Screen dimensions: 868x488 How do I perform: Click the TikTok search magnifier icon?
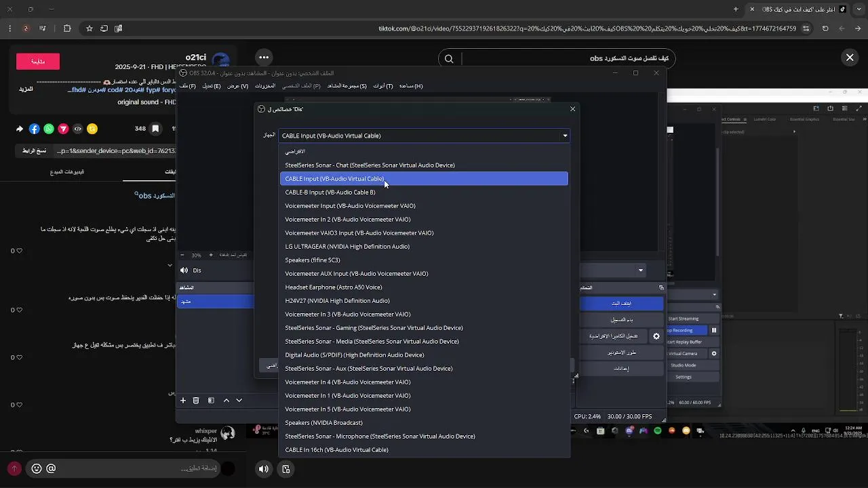tap(449, 59)
